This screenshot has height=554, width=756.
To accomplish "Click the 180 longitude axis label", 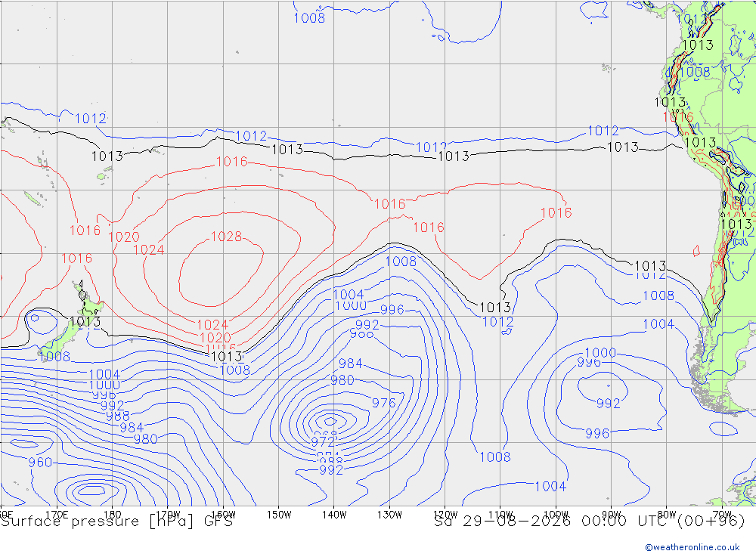I will click(x=113, y=515).
